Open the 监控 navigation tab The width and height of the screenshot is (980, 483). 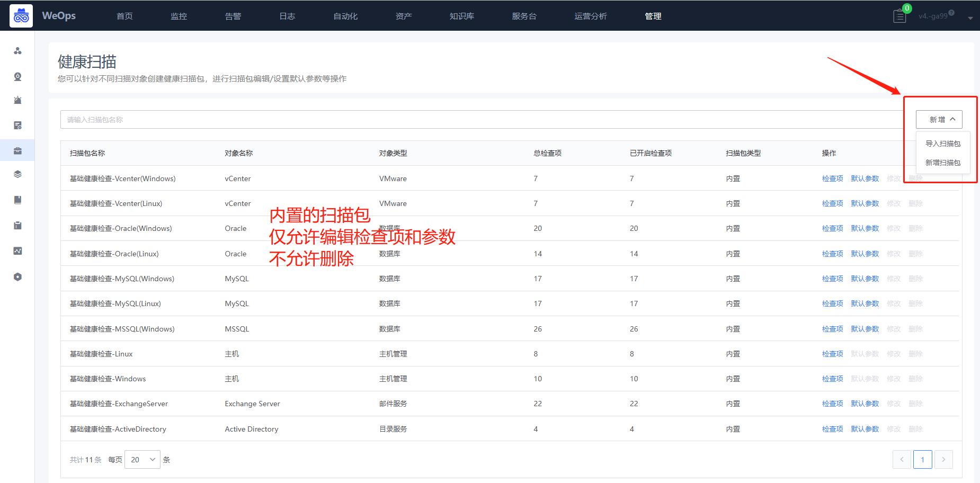[179, 16]
